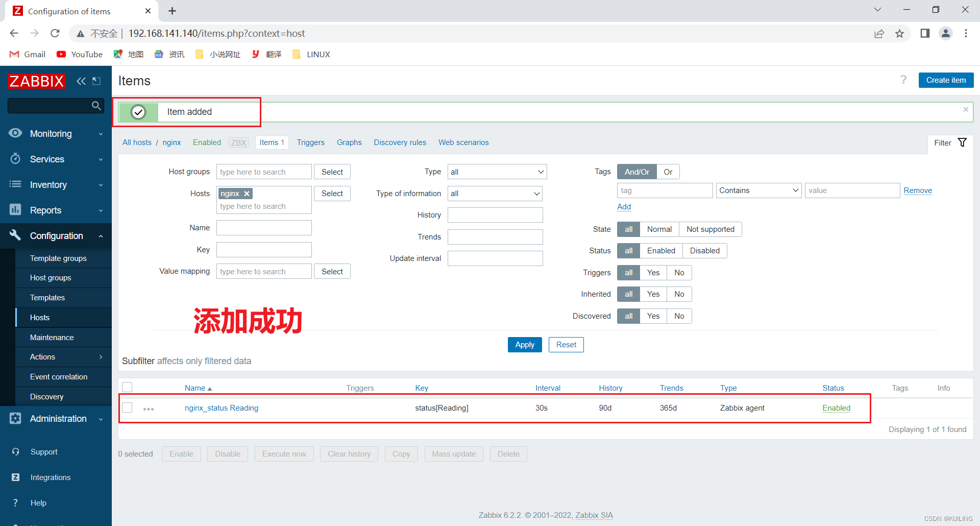Set State filter to Not supported
The image size is (980, 526).
click(x=710, y=229)
